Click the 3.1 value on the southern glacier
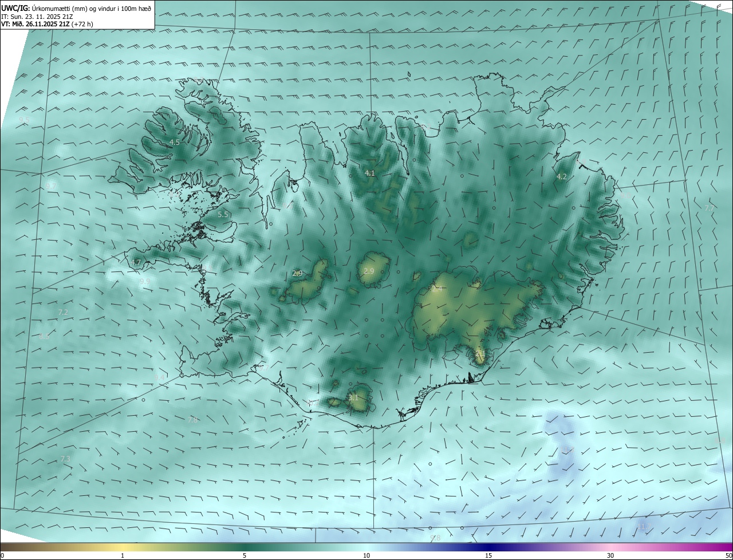This screenshot has height=560, width=733. tap(353, 397)
